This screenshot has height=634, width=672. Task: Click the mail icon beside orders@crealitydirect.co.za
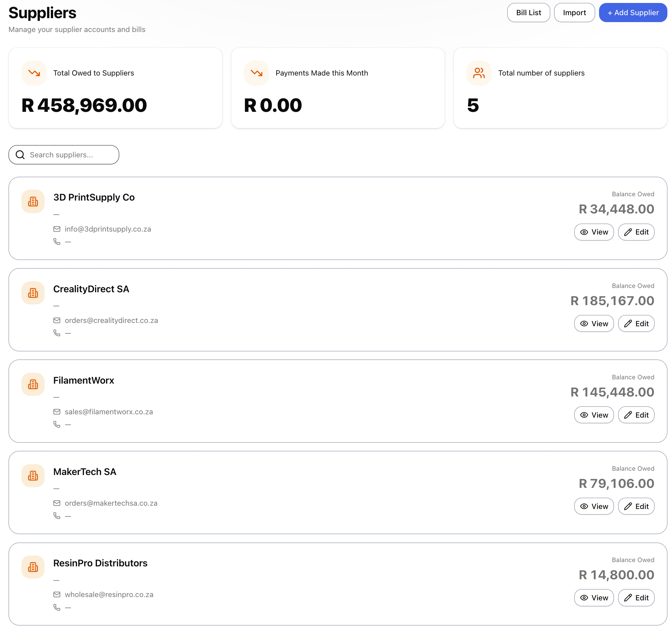[x=57, y=320]
